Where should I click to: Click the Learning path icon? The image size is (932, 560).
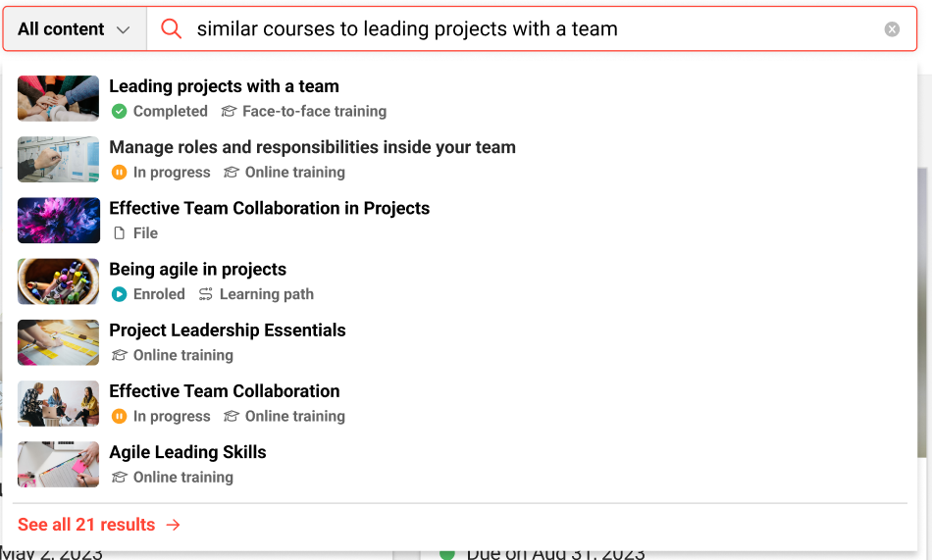pyautogui.click(x=206, y=294)
